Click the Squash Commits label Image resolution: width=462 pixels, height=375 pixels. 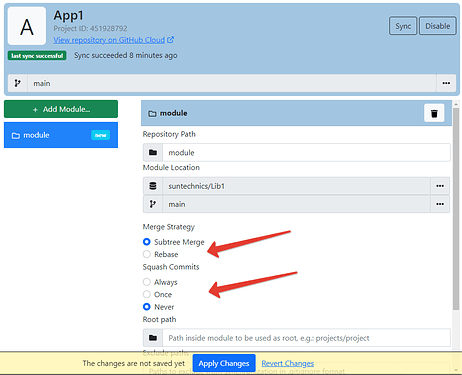pos(171,267)
